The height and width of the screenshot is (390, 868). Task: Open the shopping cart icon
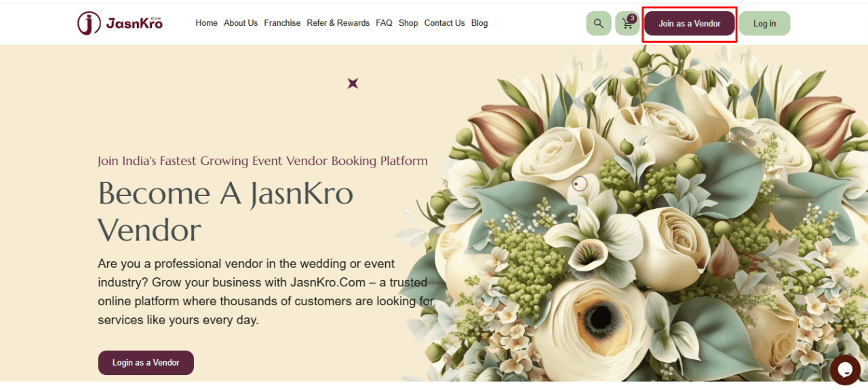[627, 24]
